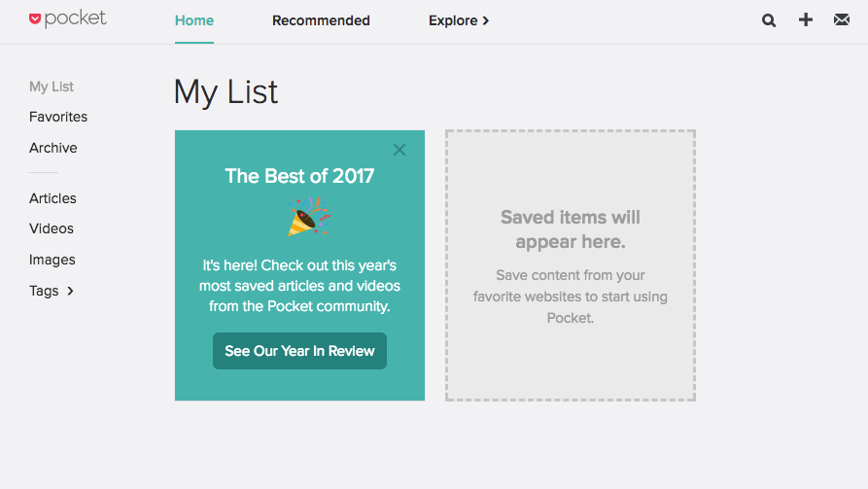The image size is (868, 489).
Task: Click The Best of 2017 card title
Action: point(299,176)
